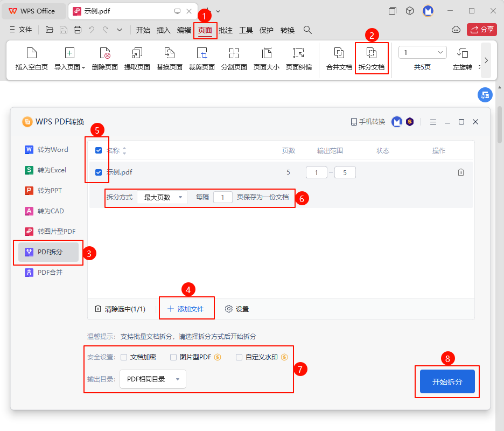Click the Split Document (拆分文档) icon

tap(372, 53)
